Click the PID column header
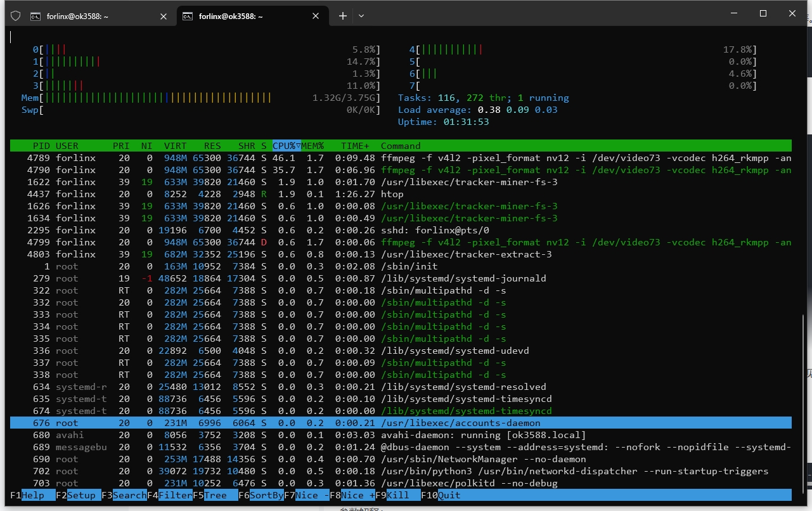 click(x=42, y=146)
